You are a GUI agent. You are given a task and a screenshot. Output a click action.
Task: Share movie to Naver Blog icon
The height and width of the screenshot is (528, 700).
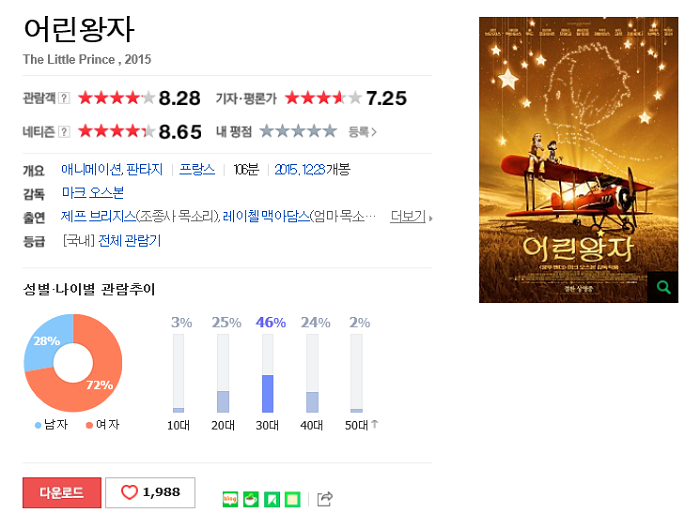pyautogui.click(x=230, y=499)
